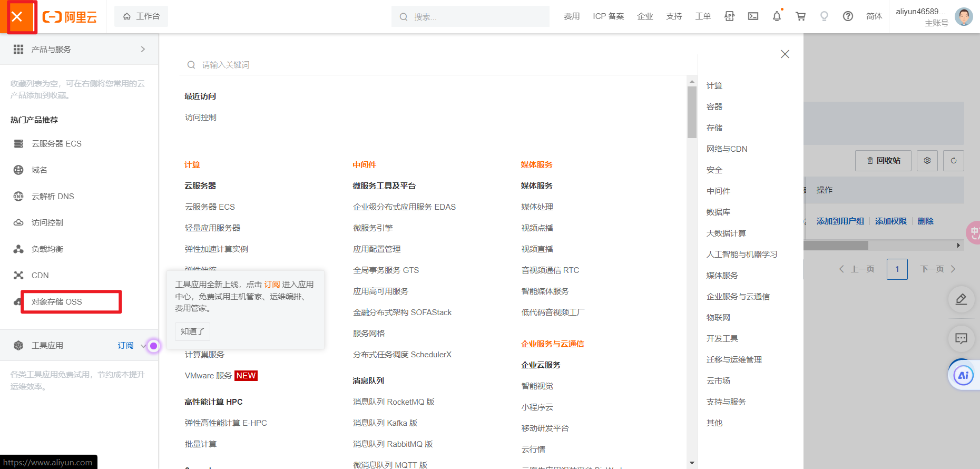
Task: Go to page 1
Action: pos(897,269)
